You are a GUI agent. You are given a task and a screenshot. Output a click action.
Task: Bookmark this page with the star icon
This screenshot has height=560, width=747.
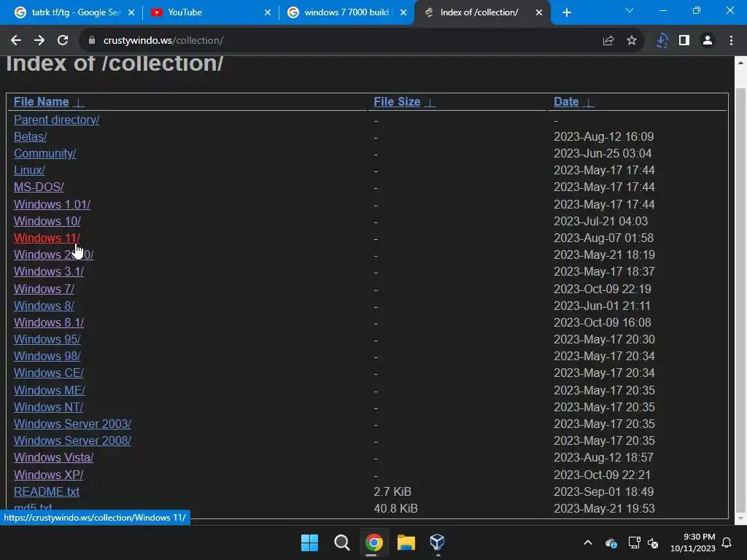click(x=631, y=41)
